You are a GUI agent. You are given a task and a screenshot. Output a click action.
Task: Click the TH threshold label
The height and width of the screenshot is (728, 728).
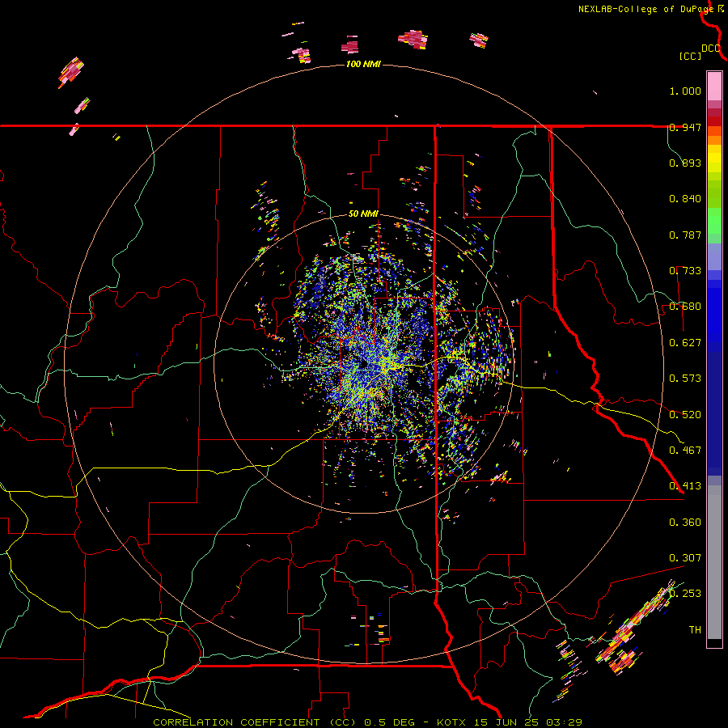(x=695, y=630)
